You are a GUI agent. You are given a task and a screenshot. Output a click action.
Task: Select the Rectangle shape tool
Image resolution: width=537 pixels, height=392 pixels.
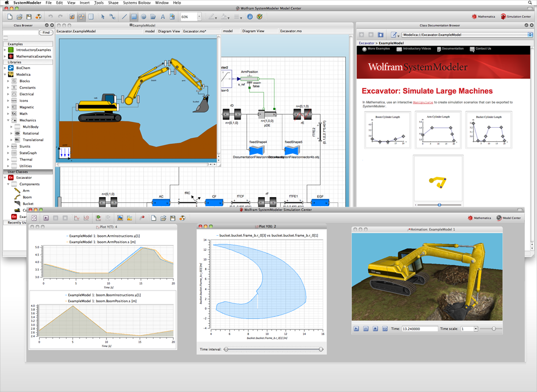tap(134, 17)
